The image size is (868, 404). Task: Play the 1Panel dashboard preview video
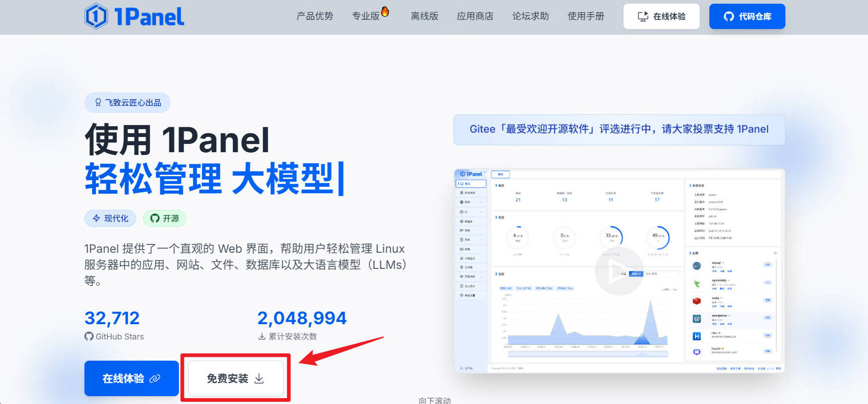[x=619, y=271]
